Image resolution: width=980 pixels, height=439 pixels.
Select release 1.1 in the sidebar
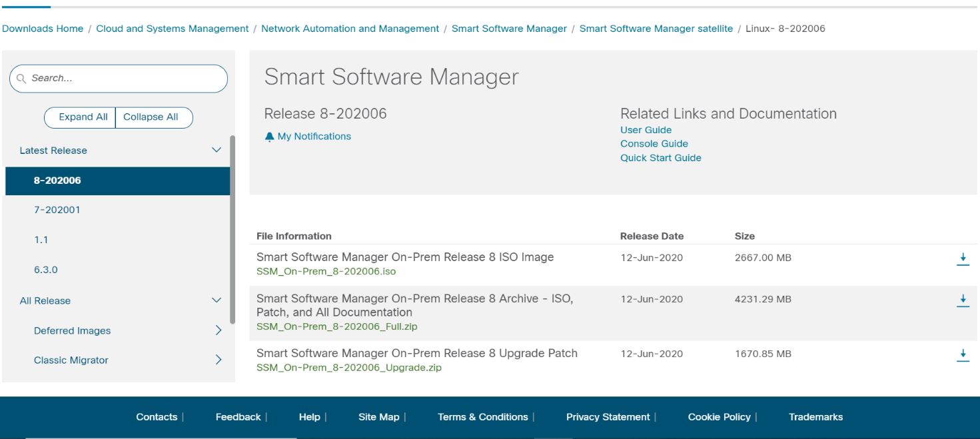coord(41,240)
